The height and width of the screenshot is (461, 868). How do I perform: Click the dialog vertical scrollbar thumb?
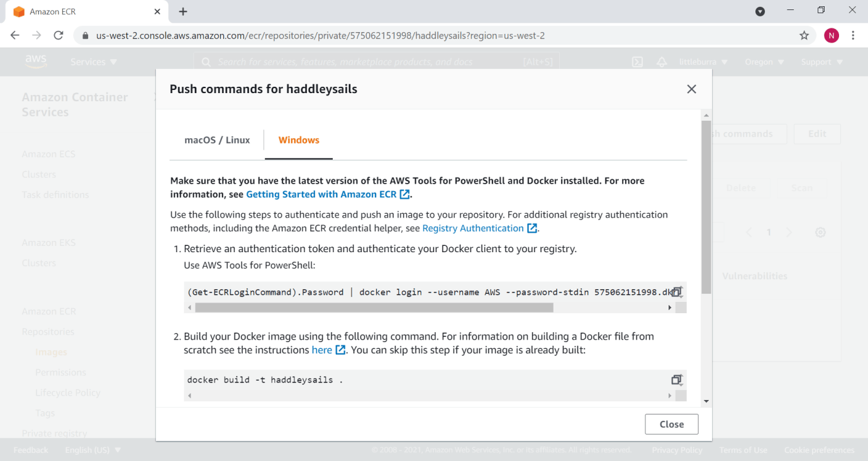(706, 208)
